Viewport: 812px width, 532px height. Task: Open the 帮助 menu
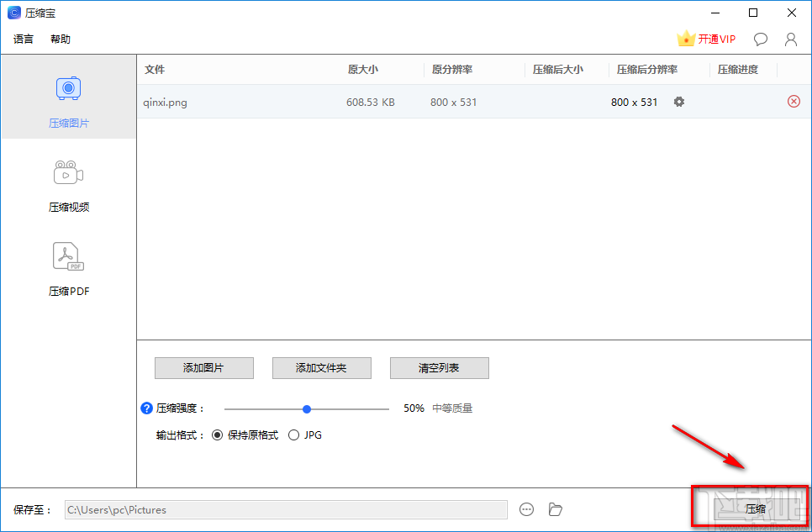click(60, 39)
